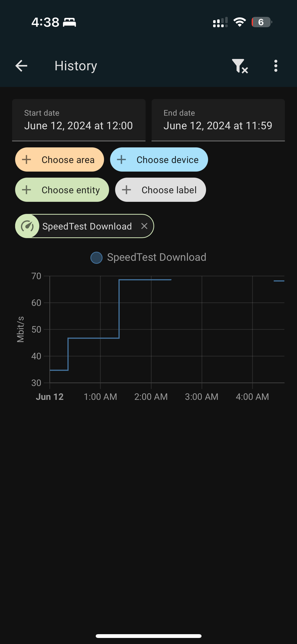Clear filters with the funnel icon
The width and height of the screenshot is (297, 644).
(x=240, y=66)
